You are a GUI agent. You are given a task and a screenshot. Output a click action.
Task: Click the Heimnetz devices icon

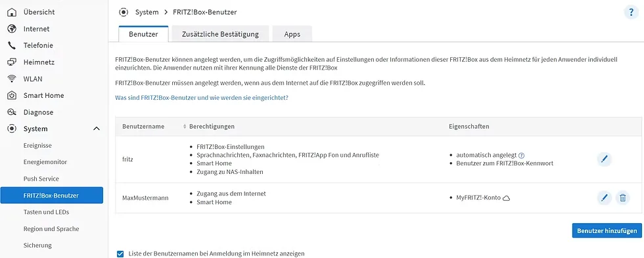click(12, 62)
